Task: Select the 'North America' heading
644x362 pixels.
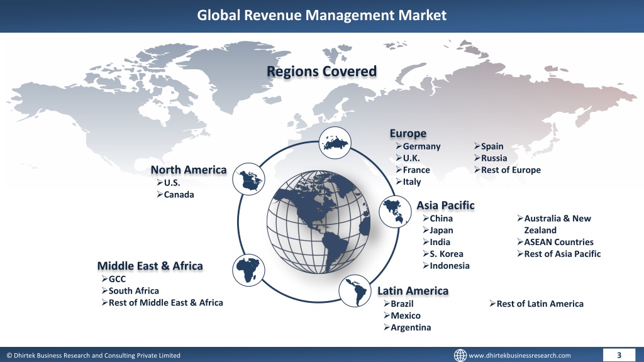Action: point(189,170)
